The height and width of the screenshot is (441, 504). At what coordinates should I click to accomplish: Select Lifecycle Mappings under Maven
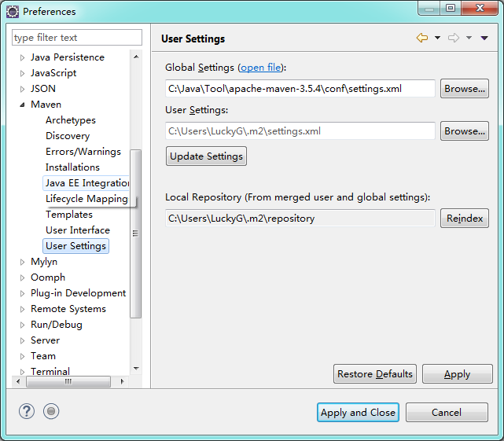(x=86, y=199)
